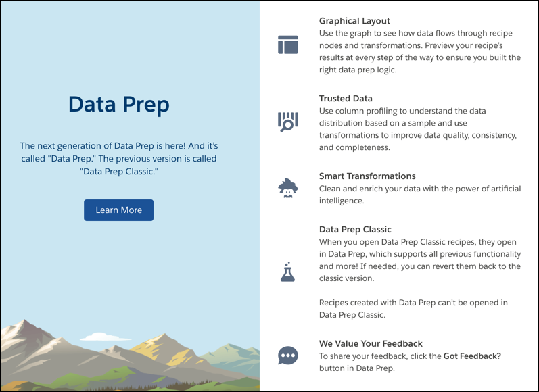Click the white cloud in illustration
The image size is (539, 392).
(106, 337)
